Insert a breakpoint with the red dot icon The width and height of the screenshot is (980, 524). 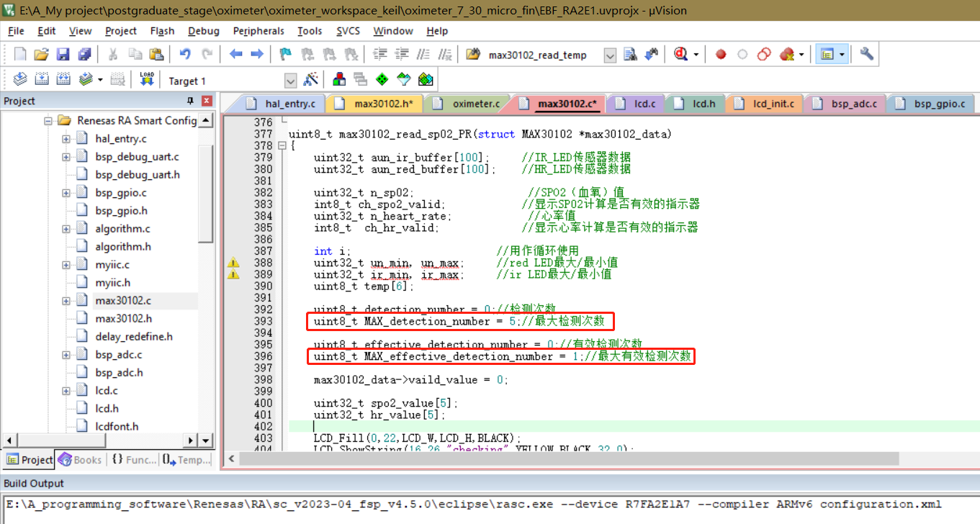(721, 55)
